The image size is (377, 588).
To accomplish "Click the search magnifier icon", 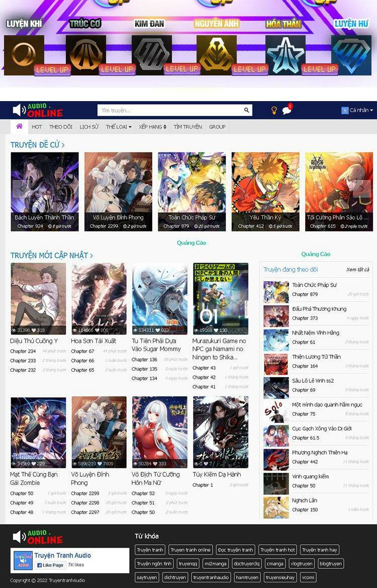I will (x=246, y=110).
